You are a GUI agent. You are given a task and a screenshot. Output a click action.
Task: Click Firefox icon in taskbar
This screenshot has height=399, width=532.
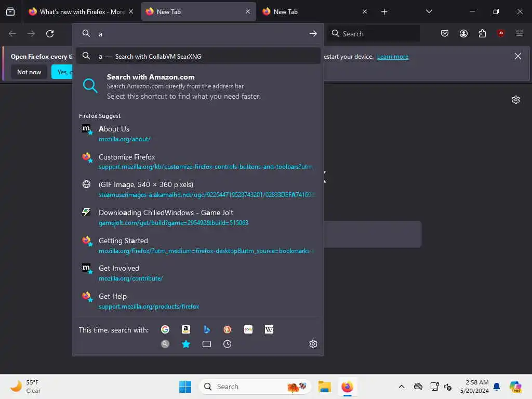click(x=347, y=387)
